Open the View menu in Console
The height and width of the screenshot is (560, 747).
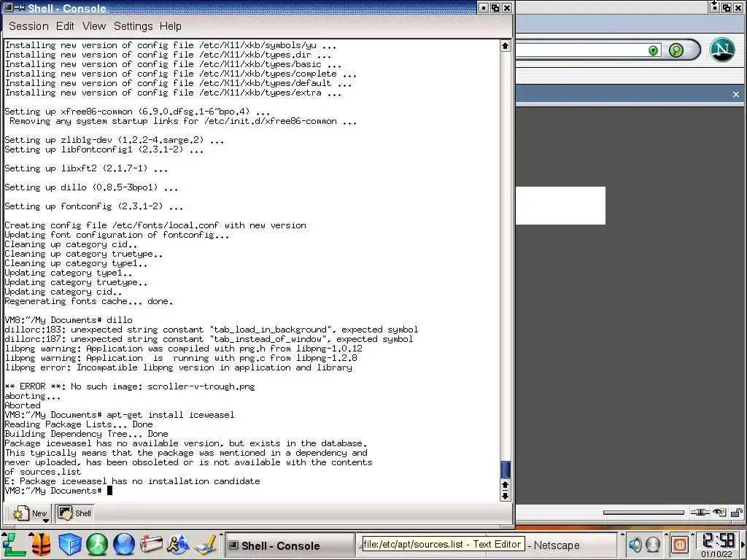point(94,26)
